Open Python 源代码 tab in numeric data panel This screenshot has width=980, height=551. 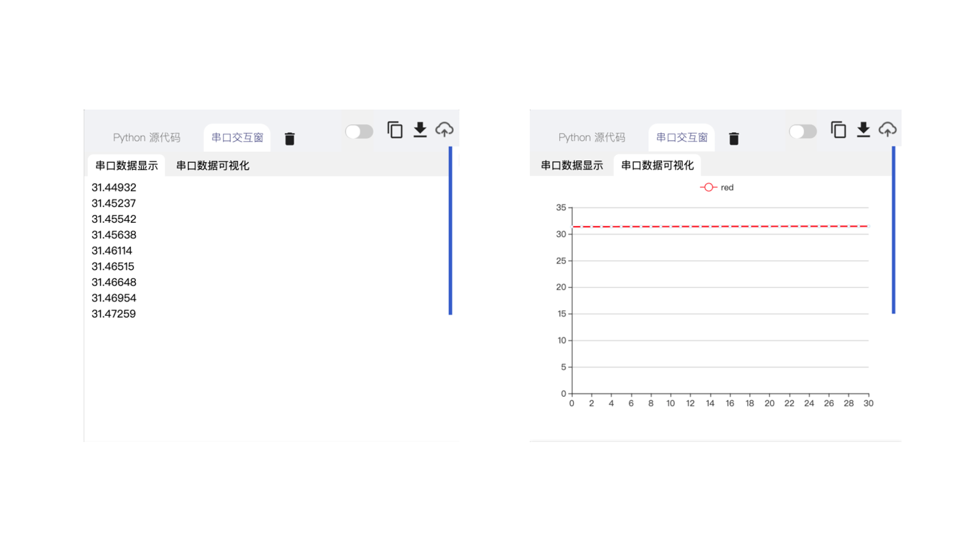(146, 138)
